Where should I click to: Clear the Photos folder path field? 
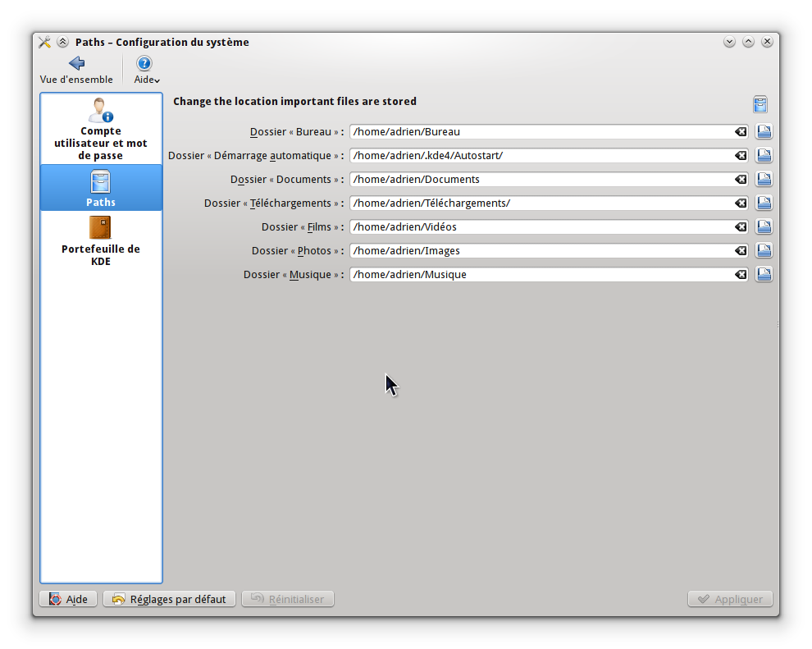(x=741, y=251)
